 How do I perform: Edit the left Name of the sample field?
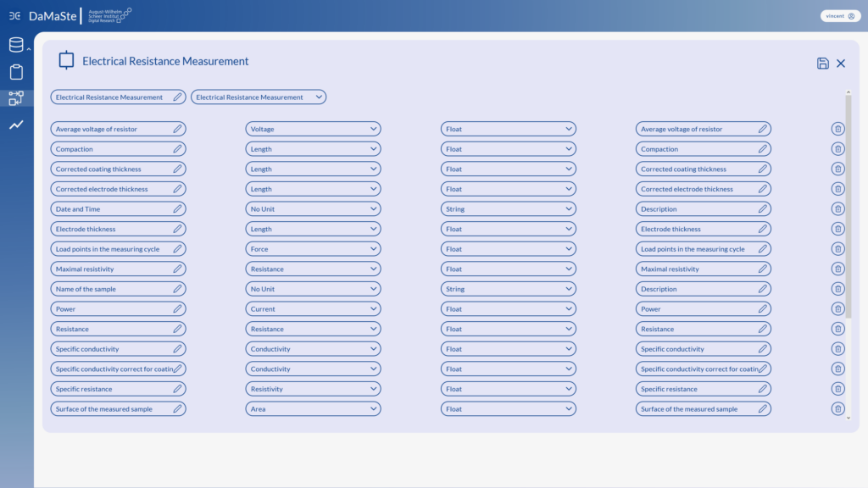coord(118,289)
